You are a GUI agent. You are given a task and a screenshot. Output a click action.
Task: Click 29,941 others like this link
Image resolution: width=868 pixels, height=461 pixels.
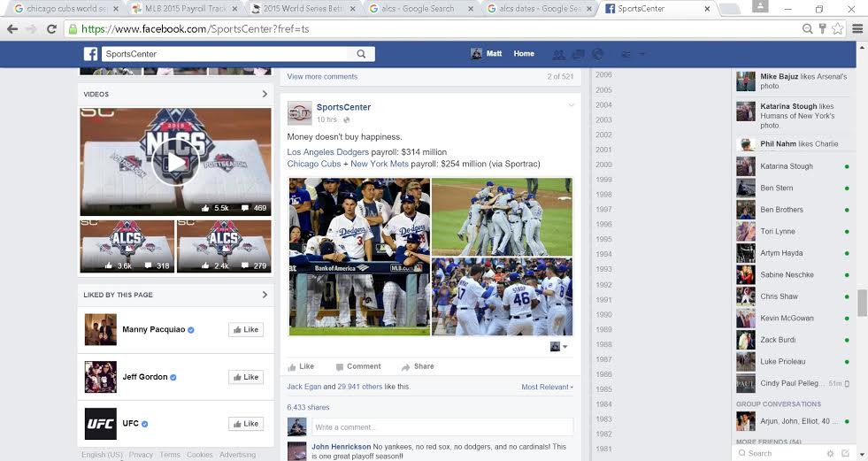pyautogui.click(x=360, y=387)
